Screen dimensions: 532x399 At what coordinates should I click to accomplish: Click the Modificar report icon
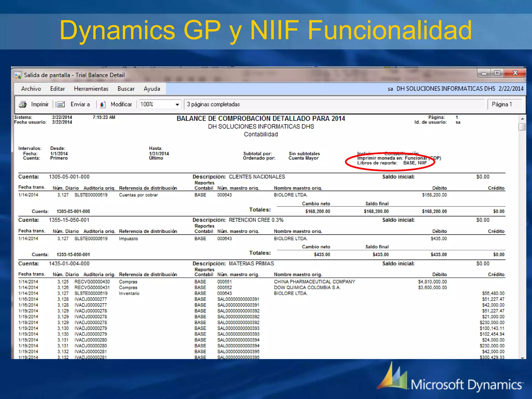point(103,104)
